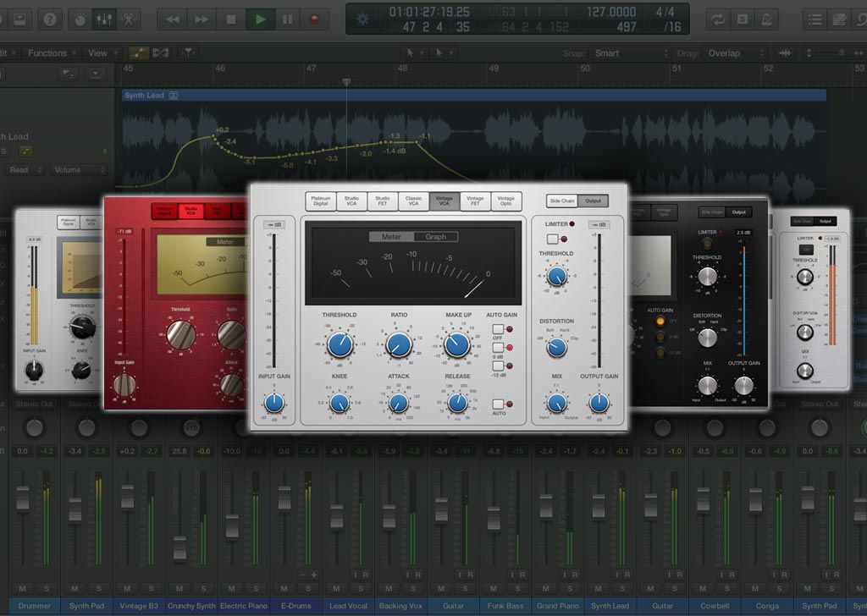Open the Smart Controls knob icon
The image size is (867, 616).
80,20
